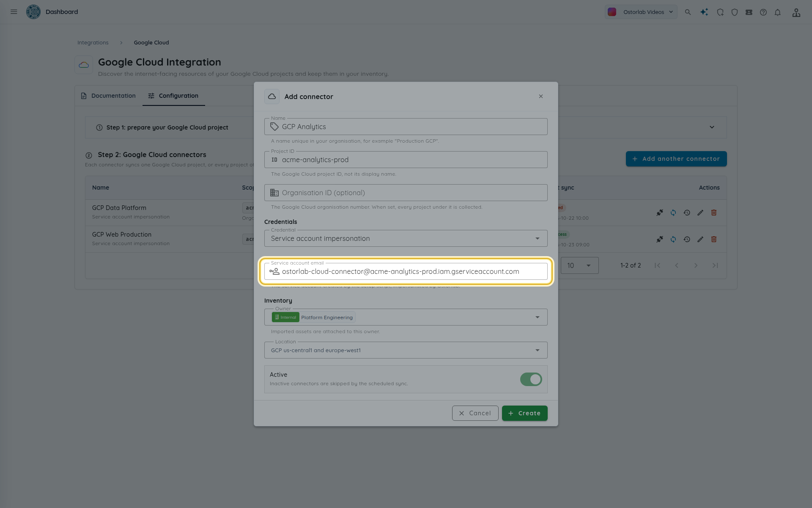Click the AI sparkle assistant icon
Image resolution: width=812 pixels, height=508 pixels.
tap(704, 12)
